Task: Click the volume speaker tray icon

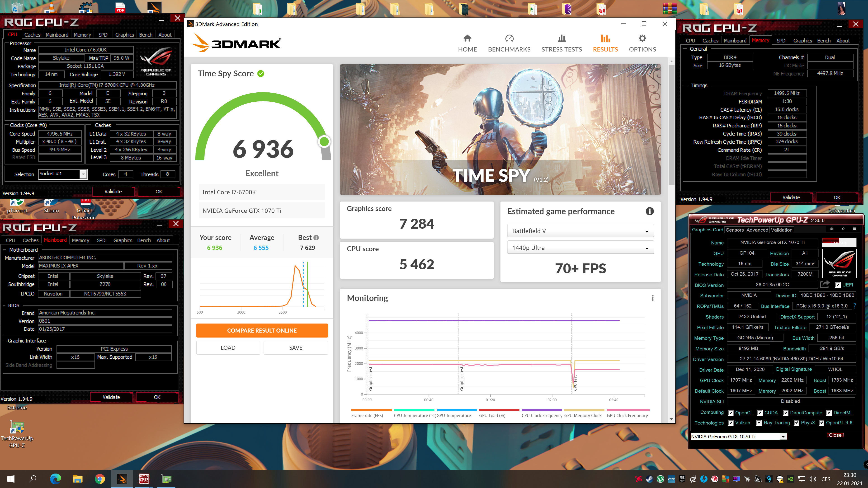Action: (812, 479)
